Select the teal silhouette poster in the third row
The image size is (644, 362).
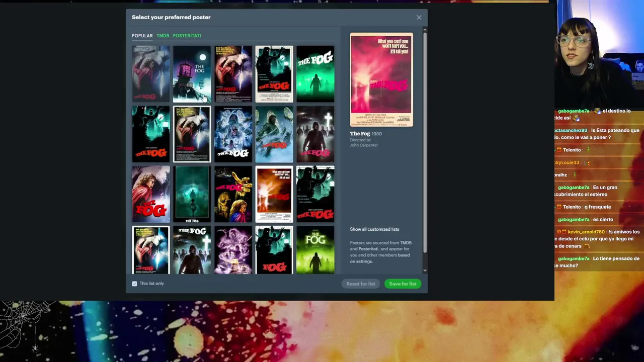coord(315,194)
